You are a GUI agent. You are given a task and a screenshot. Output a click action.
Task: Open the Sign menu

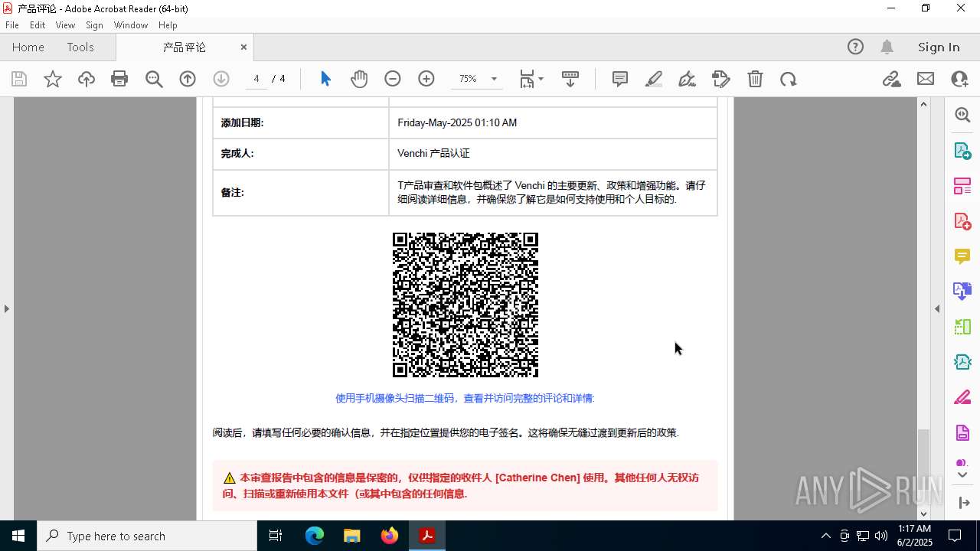click(x=94, y=25)
